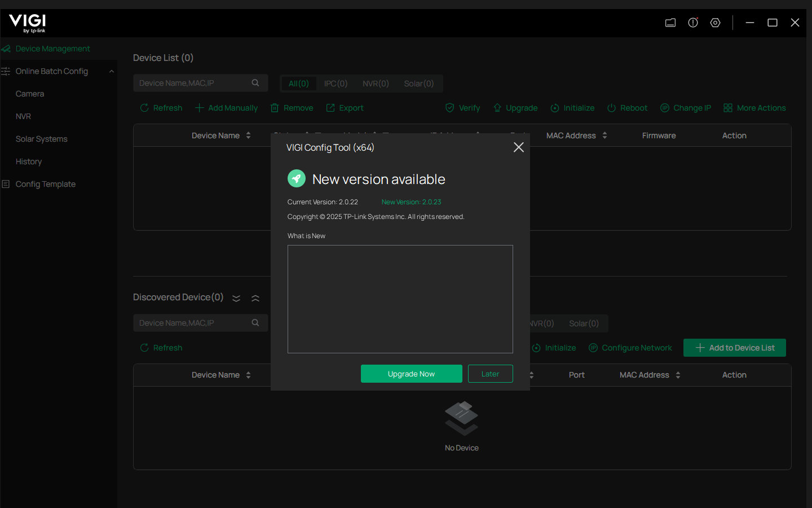Open Solar Systems in the sidebar
The height and width of the screenshot is (508, 812).
pos(41,139)
